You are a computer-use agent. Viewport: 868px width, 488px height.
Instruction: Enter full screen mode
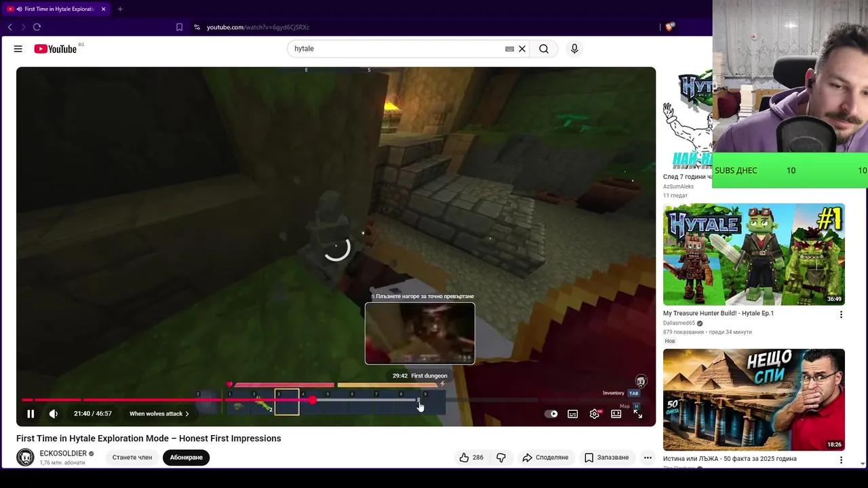coord(638,413)
